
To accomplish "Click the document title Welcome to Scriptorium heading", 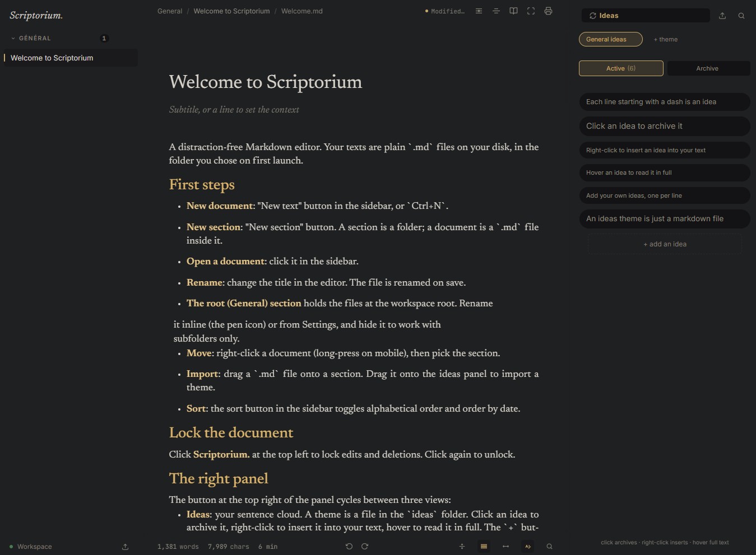I will (x=266, y=82).
